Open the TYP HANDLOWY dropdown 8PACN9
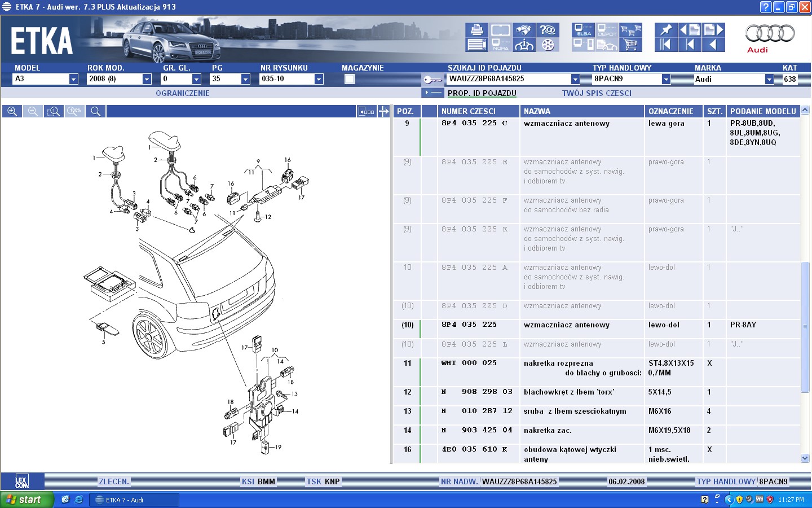 [x=666, y=79]
